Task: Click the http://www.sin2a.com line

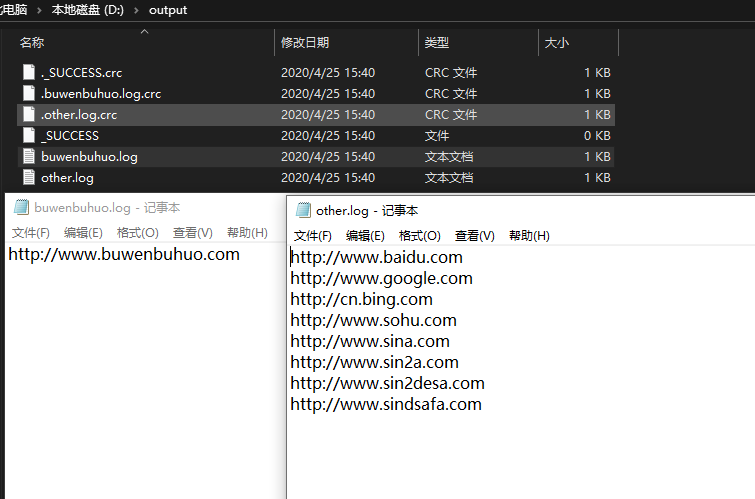Action: coord(374,362)
